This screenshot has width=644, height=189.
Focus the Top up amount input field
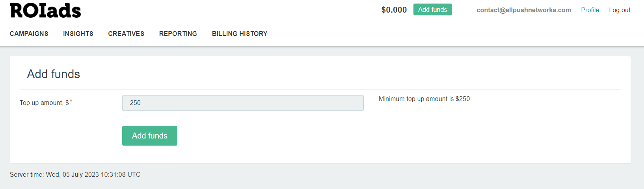coord(243,103)
